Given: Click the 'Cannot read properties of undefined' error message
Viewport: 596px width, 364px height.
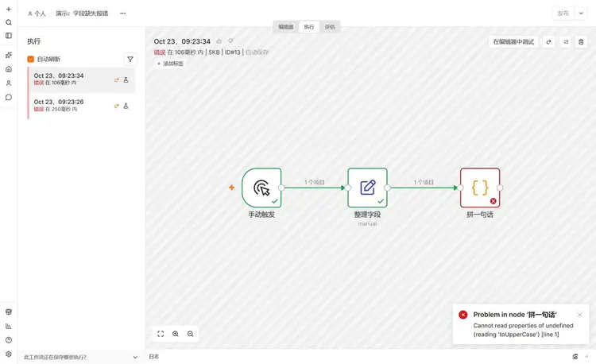Looking at the screenshot, I should (523, 330).
